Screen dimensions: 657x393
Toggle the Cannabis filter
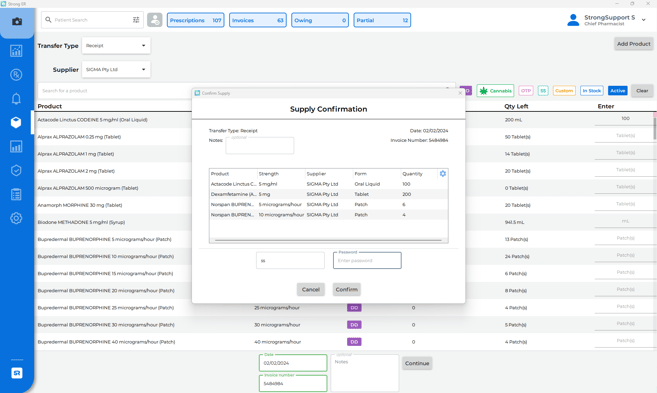[495, 90]
